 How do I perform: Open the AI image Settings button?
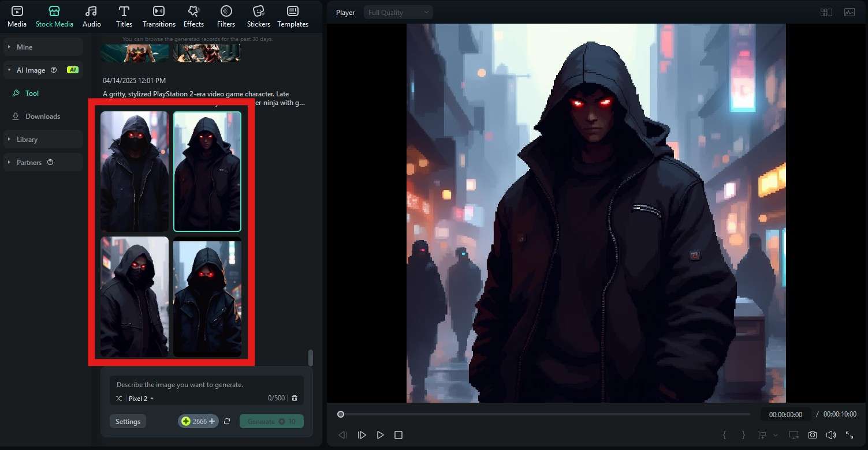tap(128, 421)
